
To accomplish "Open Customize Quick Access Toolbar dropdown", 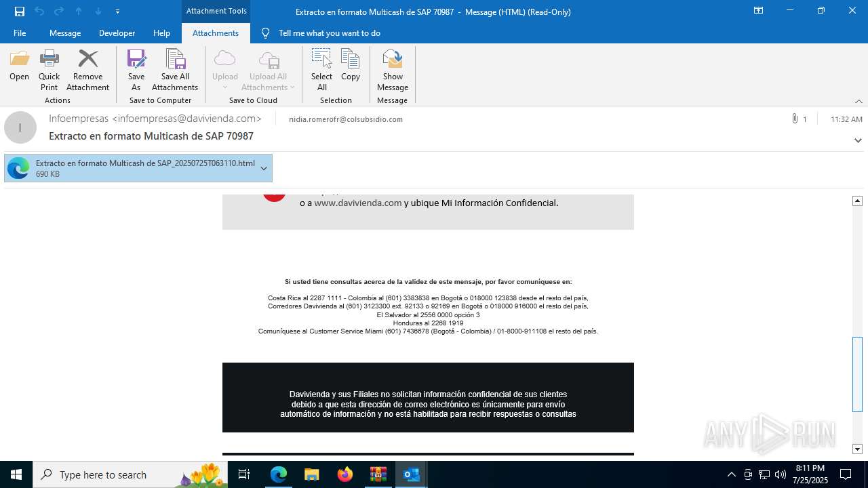I will pyautogui.click(x=117, y=12).
